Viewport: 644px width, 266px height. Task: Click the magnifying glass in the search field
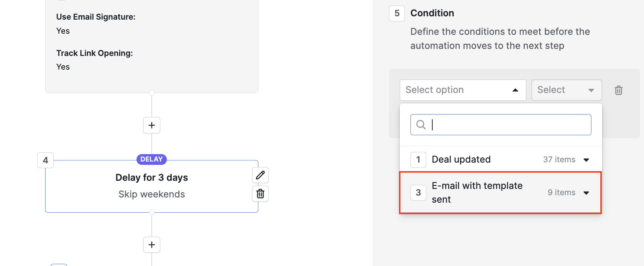click(x=421, y=124)
